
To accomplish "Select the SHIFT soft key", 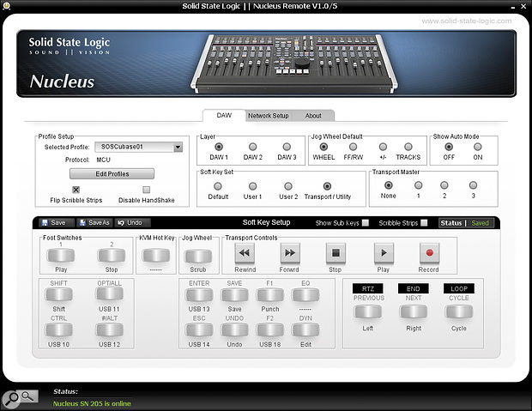I will click(x=58, y=294).
